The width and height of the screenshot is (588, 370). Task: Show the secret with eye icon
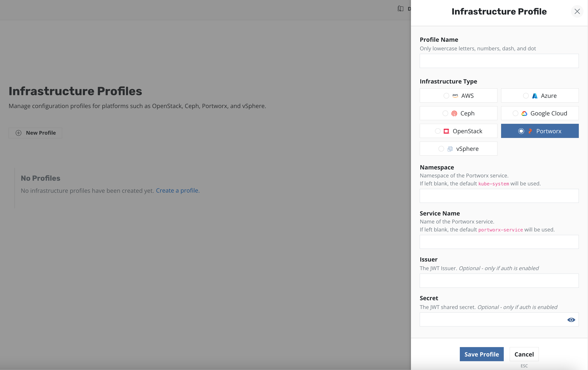tap(571, 320)
